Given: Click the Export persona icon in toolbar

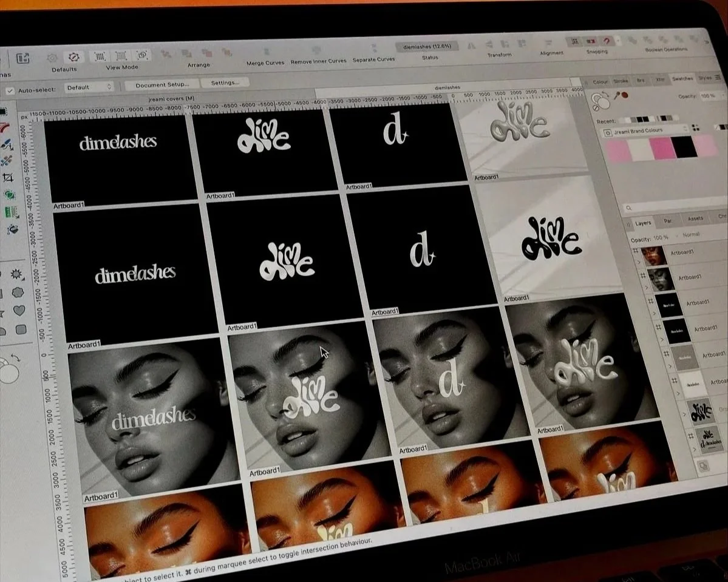Looking at the screenshot, I should tap(22, 58).
